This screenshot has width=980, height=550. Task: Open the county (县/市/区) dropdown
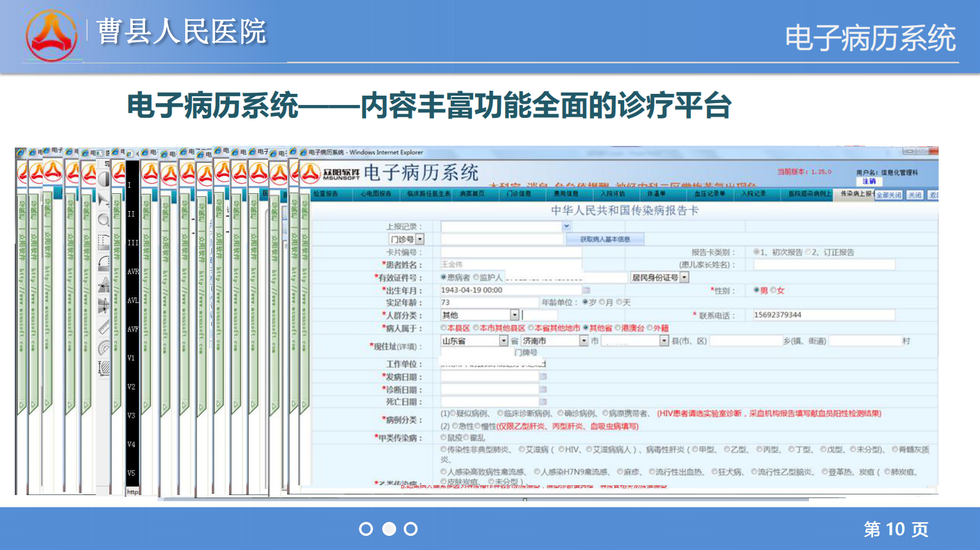[664, 341]
